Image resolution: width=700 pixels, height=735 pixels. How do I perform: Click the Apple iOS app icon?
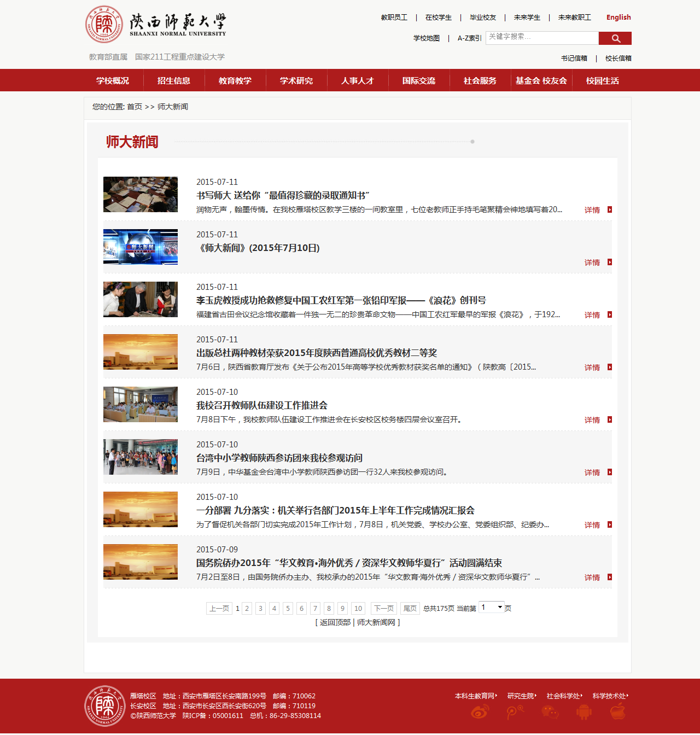[x=617, y=712]
